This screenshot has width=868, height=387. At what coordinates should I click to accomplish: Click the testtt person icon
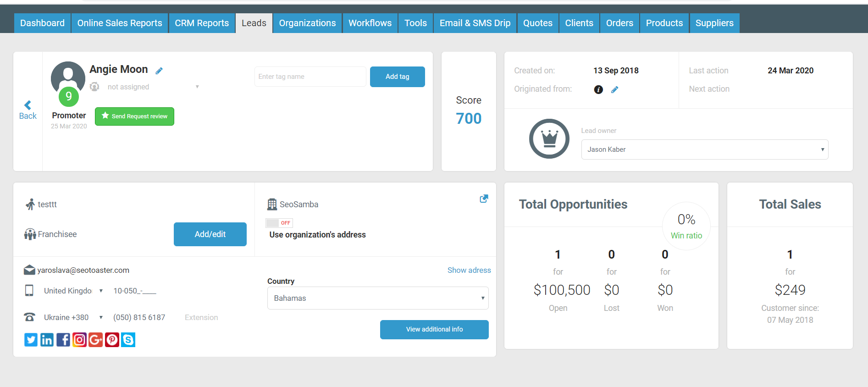(x=30, y=204)
